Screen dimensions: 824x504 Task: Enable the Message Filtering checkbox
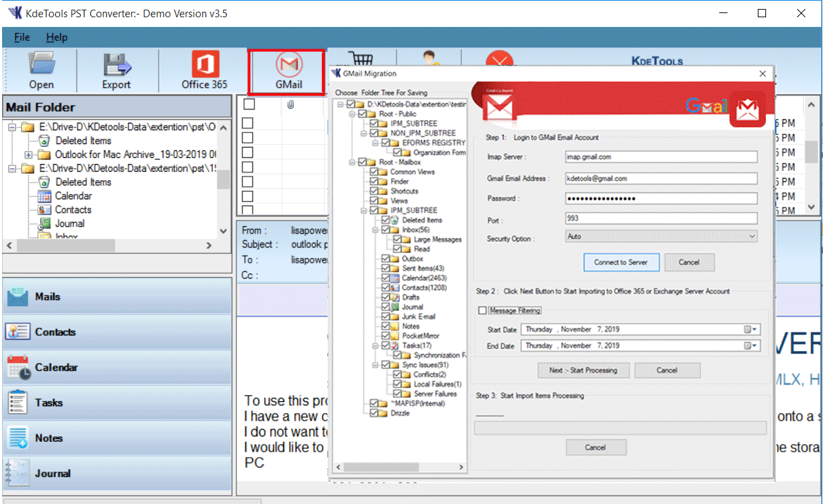483,310
